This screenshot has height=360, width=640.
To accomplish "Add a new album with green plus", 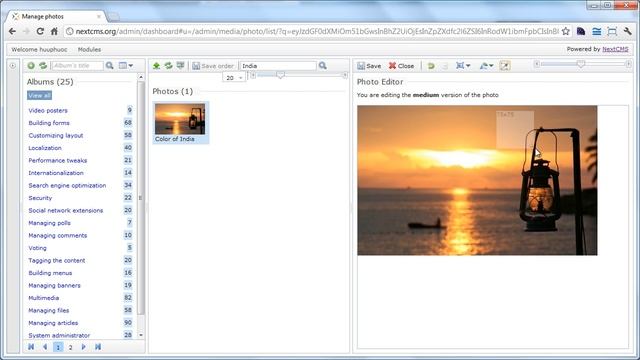I will tap(31, 65).
